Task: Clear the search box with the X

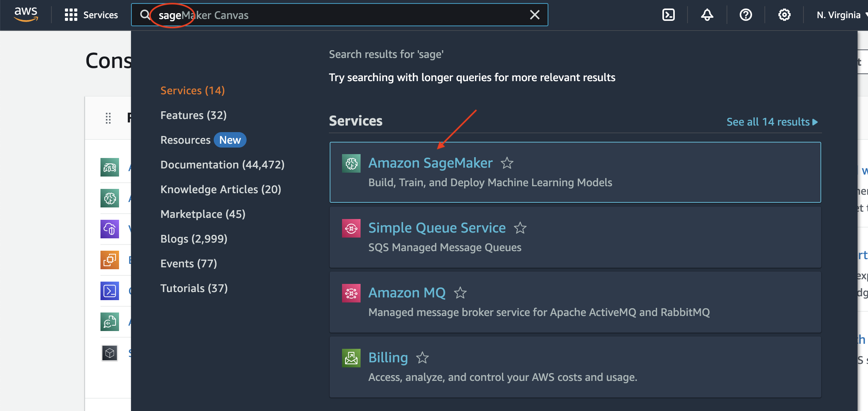Action: [x=534, y=15]
